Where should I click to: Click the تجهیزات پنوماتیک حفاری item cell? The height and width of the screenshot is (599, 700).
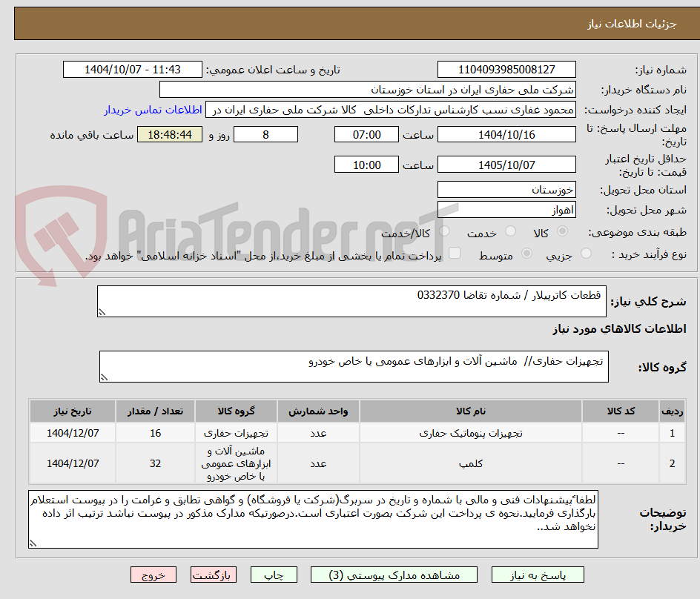coord(471,433)
